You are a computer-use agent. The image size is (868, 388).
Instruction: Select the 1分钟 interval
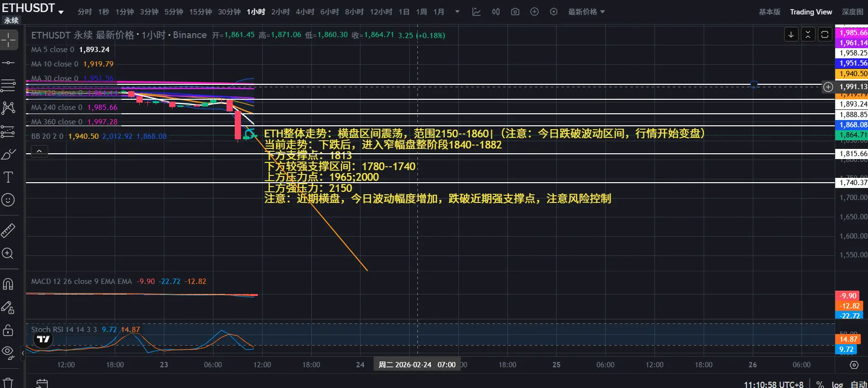[125, 12]
